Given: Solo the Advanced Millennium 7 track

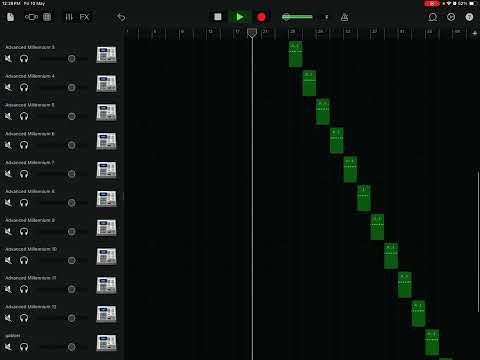Looking at the screenshot, I should tap(24, 174).
